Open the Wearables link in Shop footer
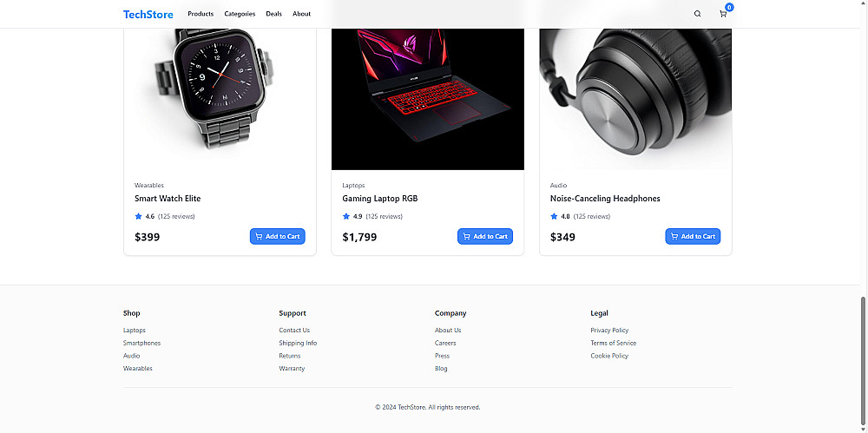The image size is (868, 433). click(x=138, y=369)
